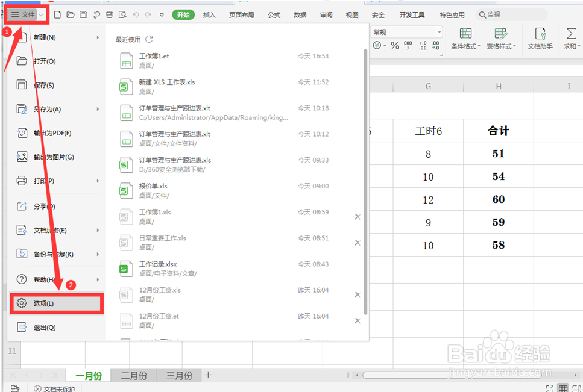Switch to sheet tab 三月份

179,375
